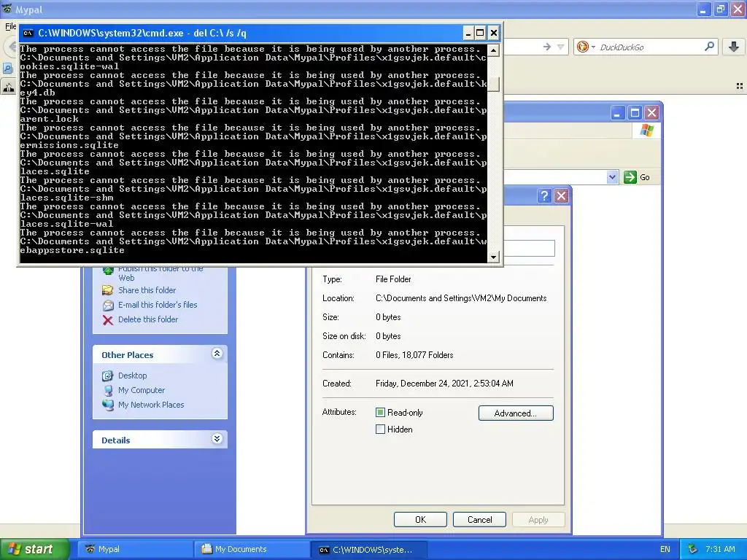Click cmd window system menu icon
Viewport: 747px width, 560px height.
tap(28, 33)
